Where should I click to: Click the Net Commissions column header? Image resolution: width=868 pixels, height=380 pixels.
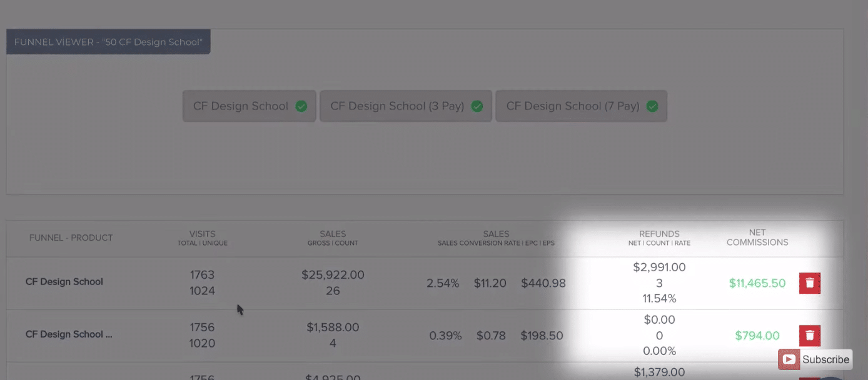click(757, 237)
